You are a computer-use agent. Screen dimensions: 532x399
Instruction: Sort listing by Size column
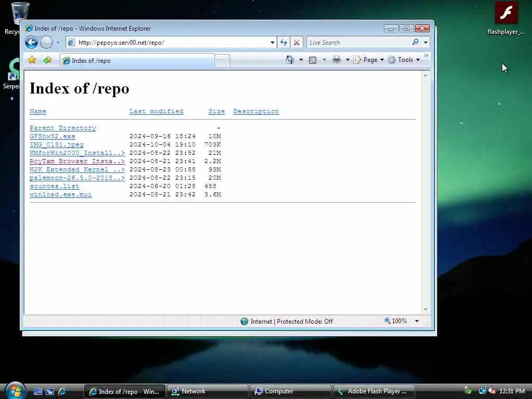(217, 111)
